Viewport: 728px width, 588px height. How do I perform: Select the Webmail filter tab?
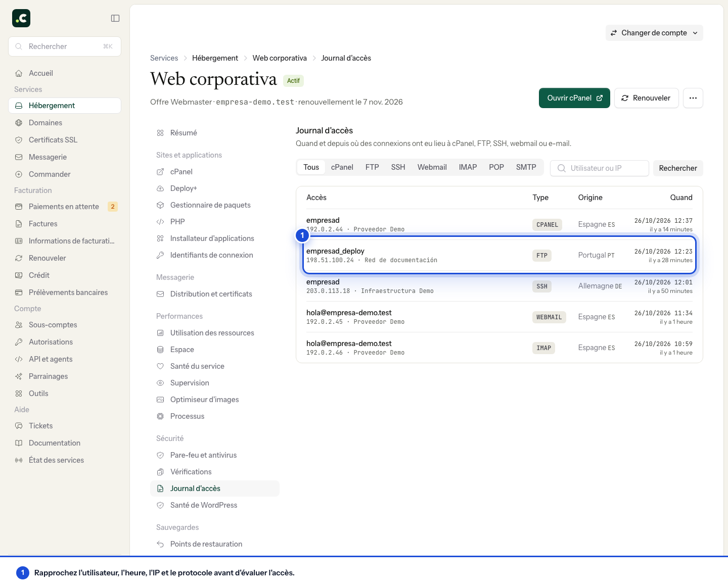(x=432, y=167)
